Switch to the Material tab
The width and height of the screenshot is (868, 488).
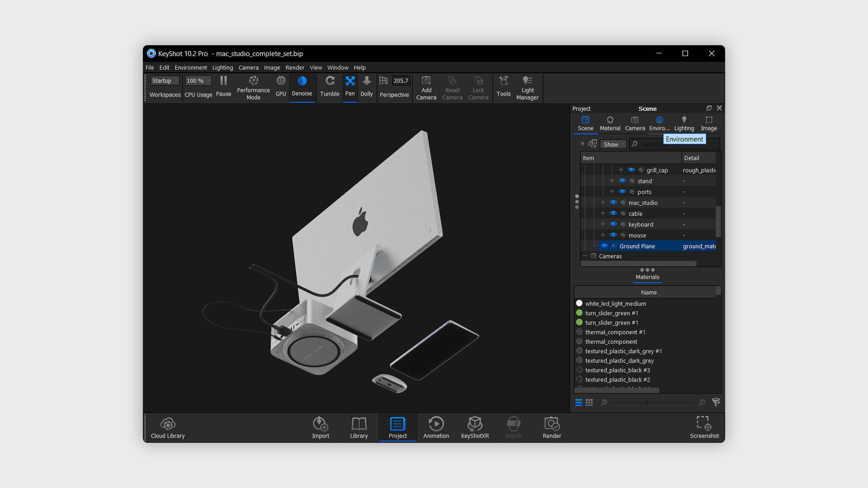(610, 124)
